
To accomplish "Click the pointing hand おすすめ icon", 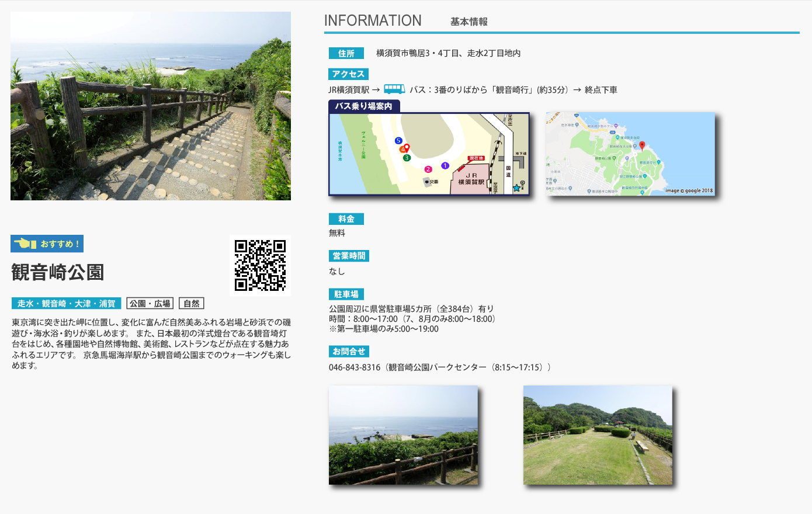I will pos(25,244).
